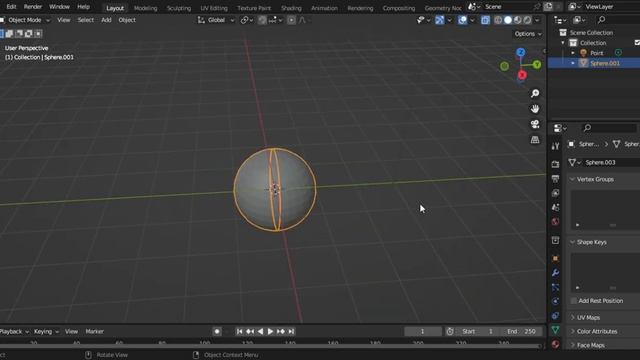The width and height of the screenshot is (640, 360).
Task: Select rendered viewport shading
Action: point(527,20)
